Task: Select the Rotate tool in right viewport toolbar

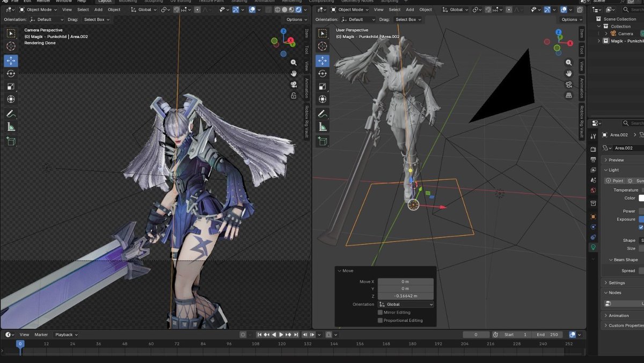Action: tap(322, 74)
